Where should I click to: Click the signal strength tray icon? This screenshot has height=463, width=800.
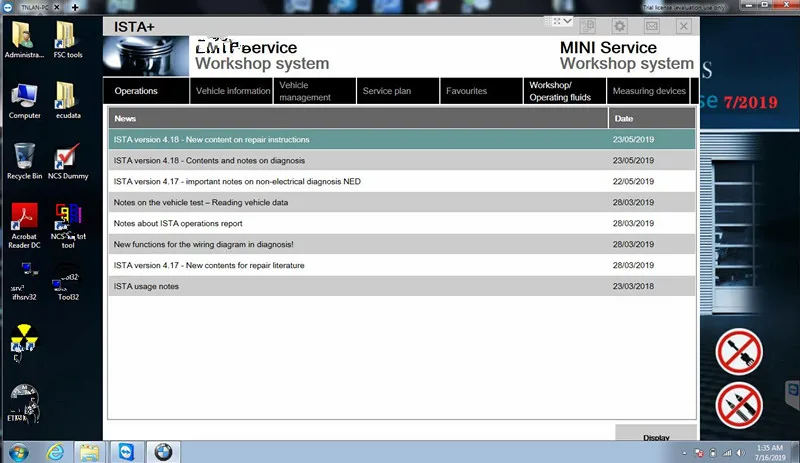point(727,453)
